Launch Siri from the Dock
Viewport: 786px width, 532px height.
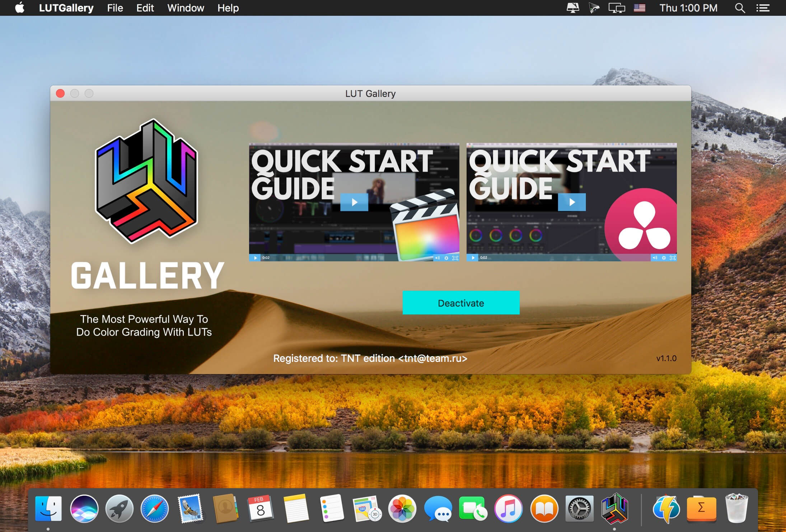click(84, 508)
